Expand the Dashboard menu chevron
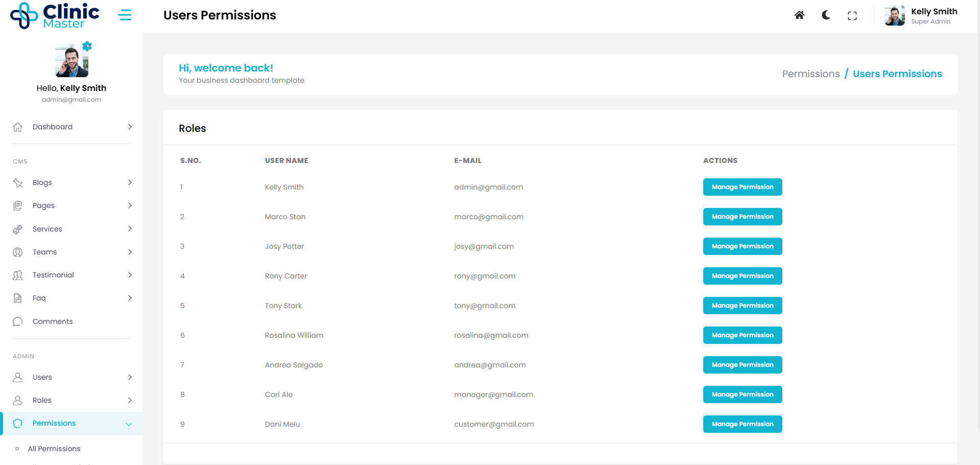The width and height of the screenshot is (980, 465). pos(130,127)
